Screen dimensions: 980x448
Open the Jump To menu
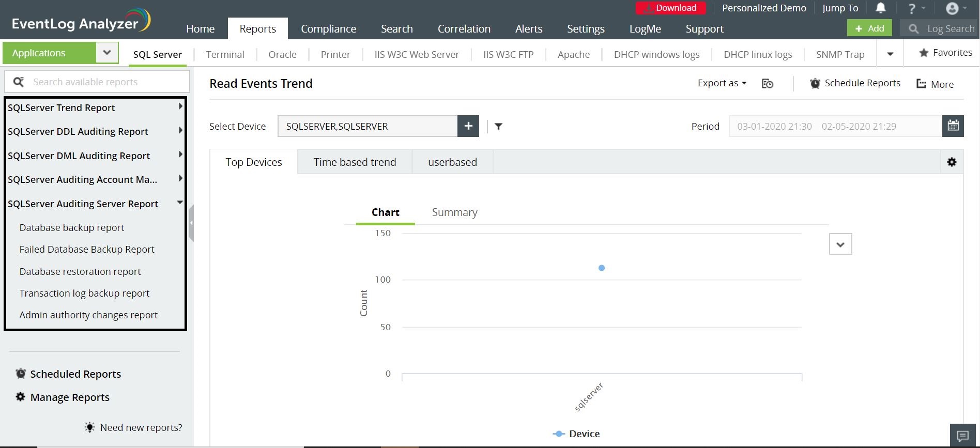[840, 8]
